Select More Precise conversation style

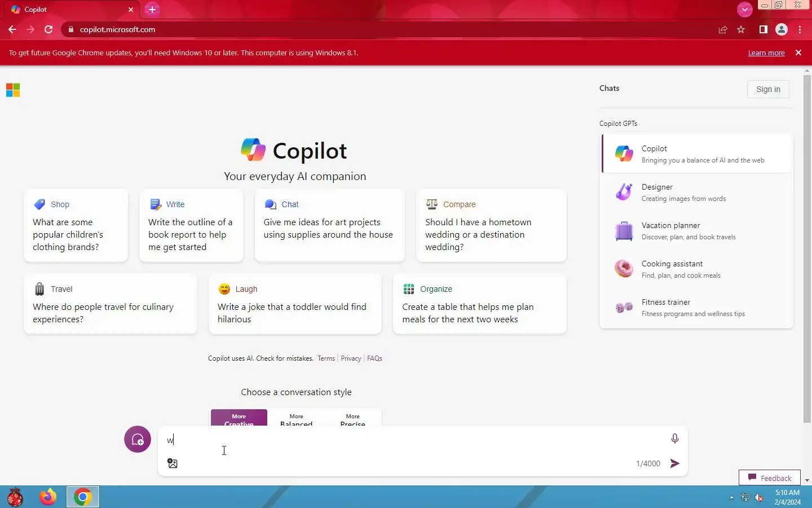pos(353,418)
